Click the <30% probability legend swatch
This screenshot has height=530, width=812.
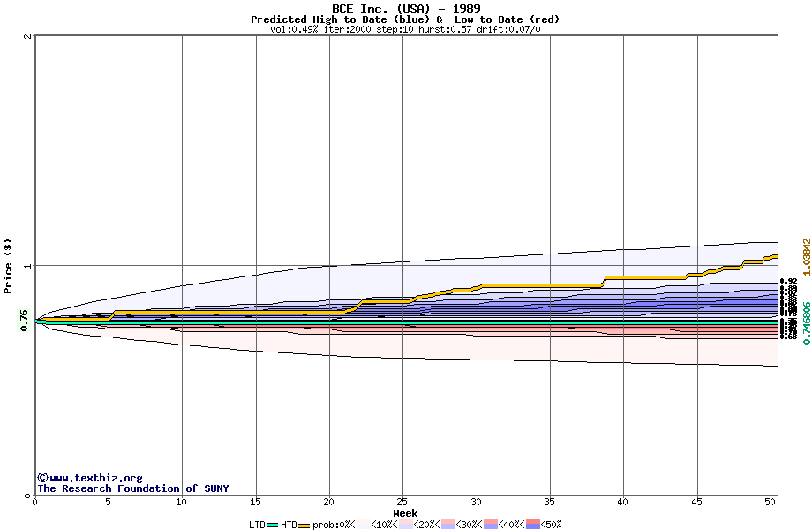coord(448,525)
